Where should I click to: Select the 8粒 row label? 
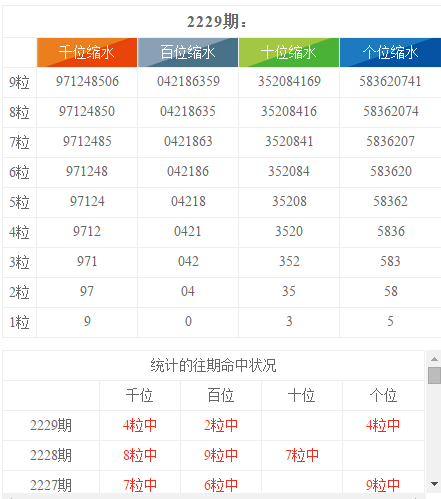19,112
